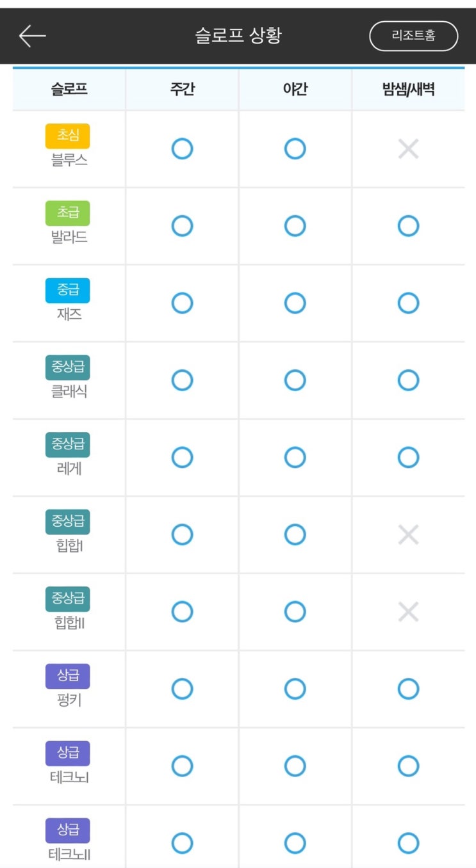Click the 주간 circle for 클래식 slope
Screen dimensions: 476x868
[x=182, y=380]
